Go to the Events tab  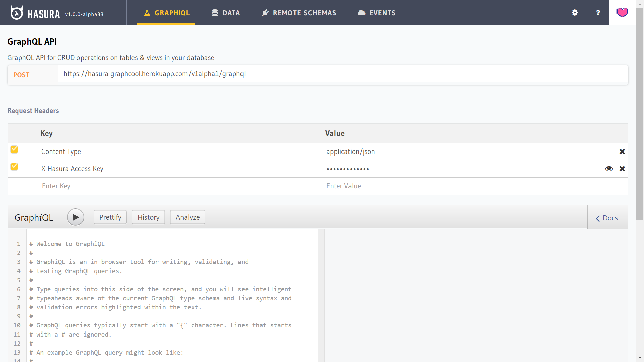(x=377, y=13)
